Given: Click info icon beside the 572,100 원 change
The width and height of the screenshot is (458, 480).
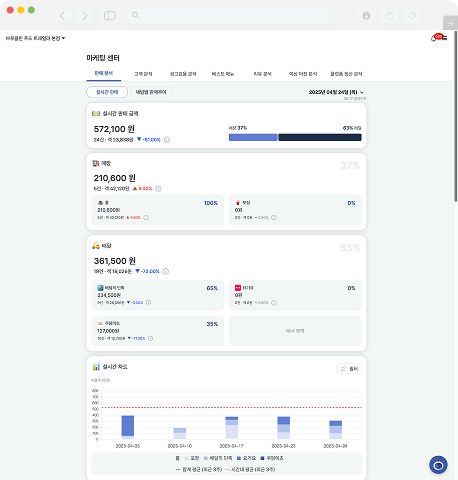Looking at the screenshot, I should point(167,140).
